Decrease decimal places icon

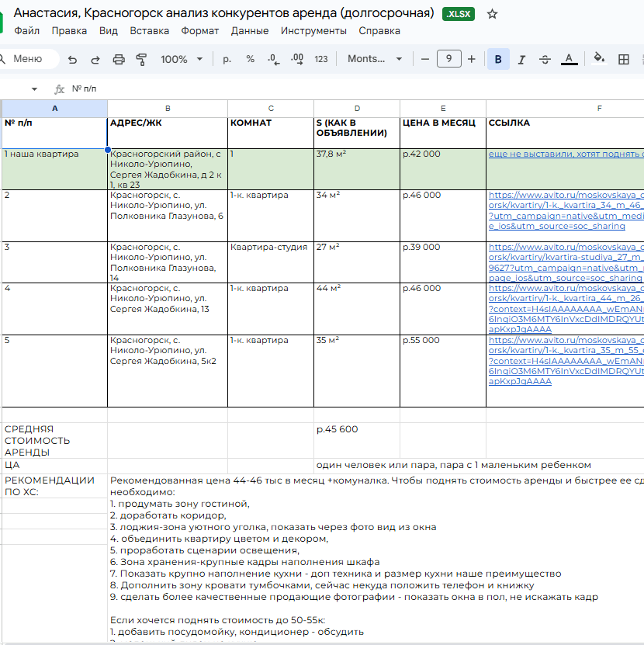point(273,59)
